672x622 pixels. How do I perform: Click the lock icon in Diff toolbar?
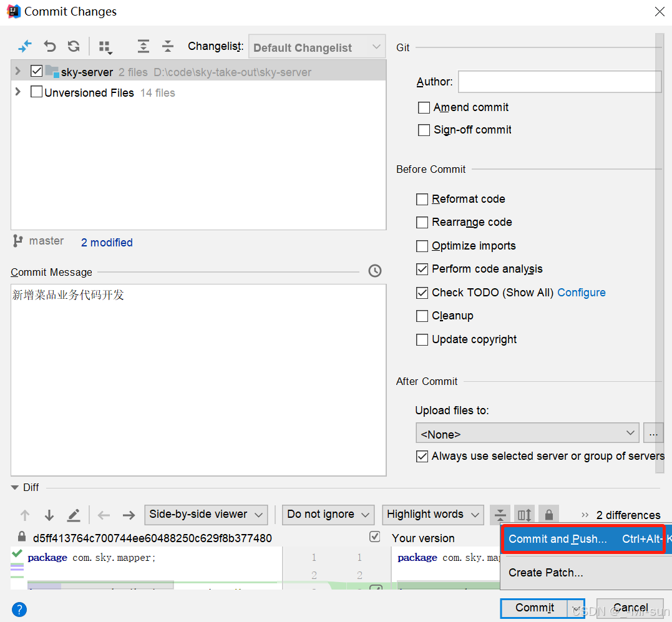click(x=549, y=514)
